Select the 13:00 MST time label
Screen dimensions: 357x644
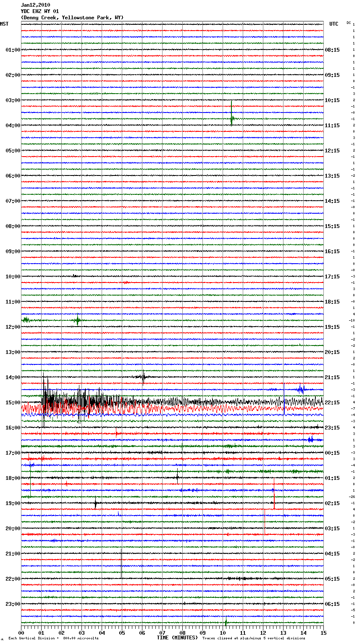(x=13, y=352)
